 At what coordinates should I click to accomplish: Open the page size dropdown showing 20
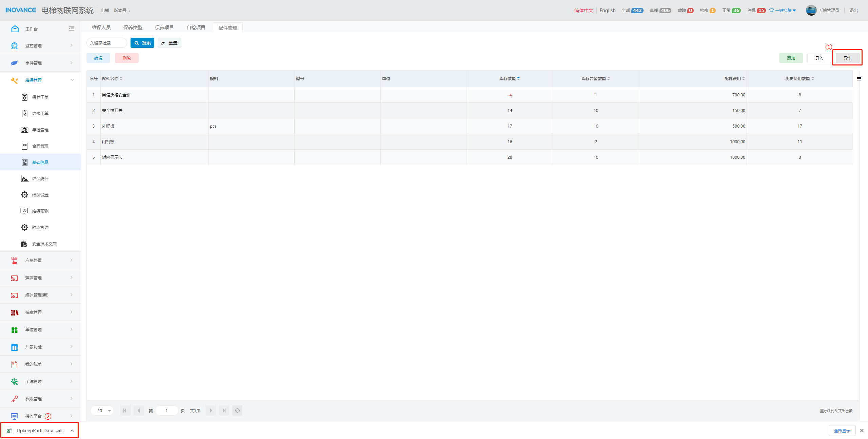pos(102,411)
